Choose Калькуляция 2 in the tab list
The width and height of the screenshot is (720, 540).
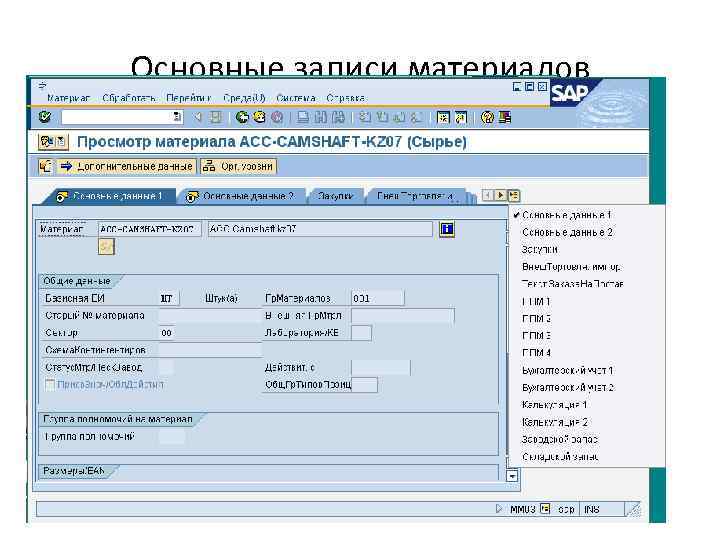[x=555, y=422]
